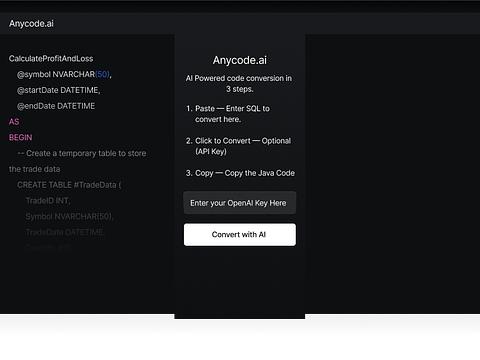Click the Anycode.ai logo in header
Image resolution: width=480 pixels, height=360 pixels.
pyautogui.click(x=31, y=24)
